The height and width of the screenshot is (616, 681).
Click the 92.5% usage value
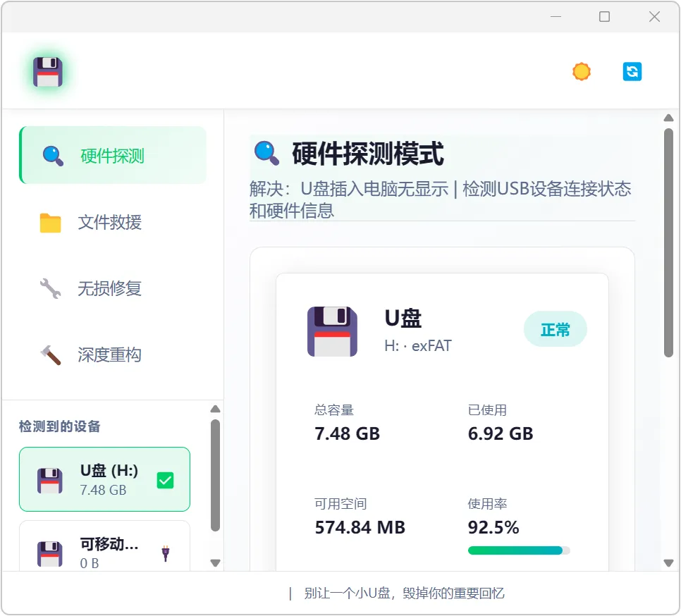(493, 527)
